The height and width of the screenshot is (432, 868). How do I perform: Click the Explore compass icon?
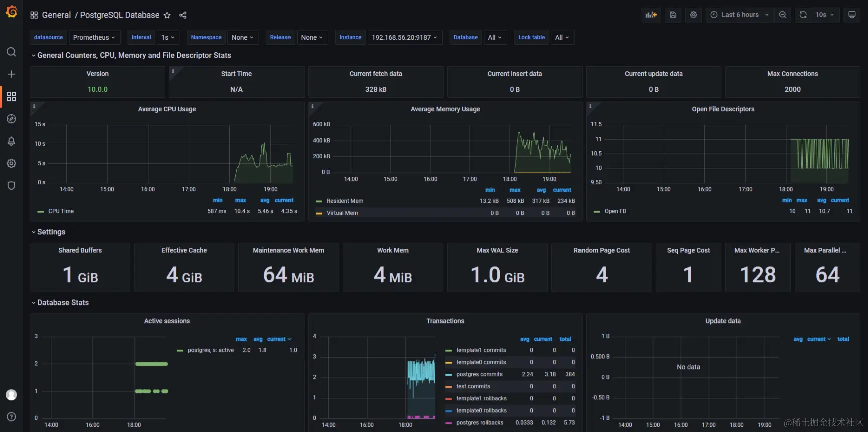pos(11,119)
